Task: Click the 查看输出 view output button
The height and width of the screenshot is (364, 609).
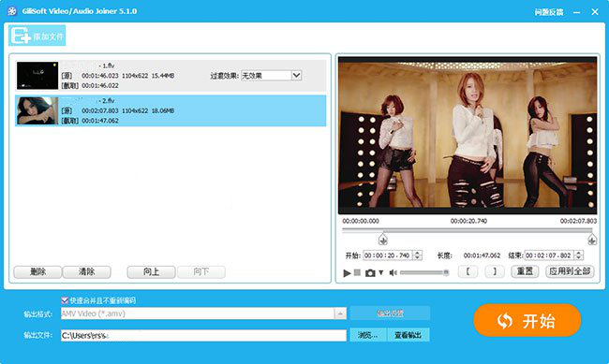Action: point(408,335)
